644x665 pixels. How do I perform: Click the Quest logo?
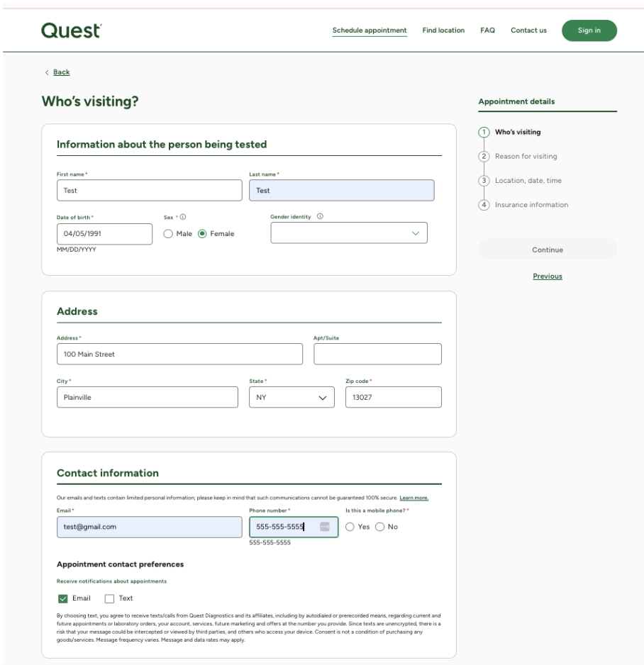click(71, 30)
